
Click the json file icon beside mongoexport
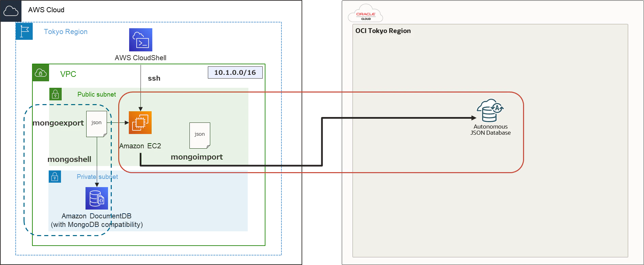coord(97,124)
